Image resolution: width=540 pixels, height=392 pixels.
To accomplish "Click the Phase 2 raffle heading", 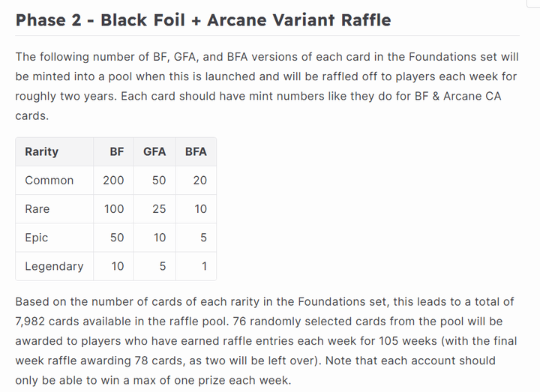I will [203, 20].
